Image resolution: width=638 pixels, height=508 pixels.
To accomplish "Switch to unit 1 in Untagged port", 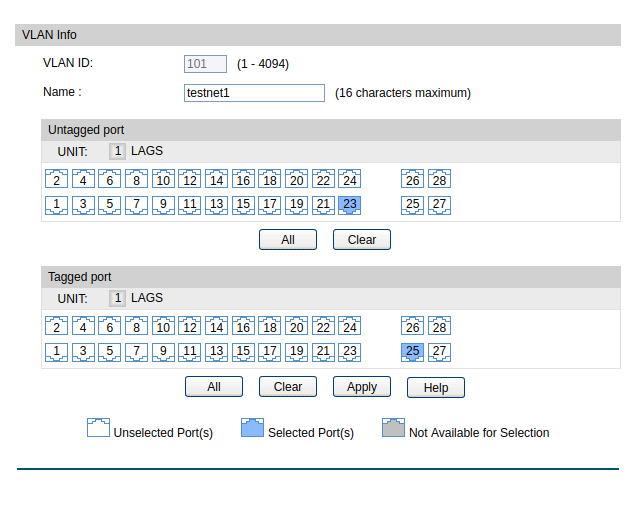I will coord(118,151).
